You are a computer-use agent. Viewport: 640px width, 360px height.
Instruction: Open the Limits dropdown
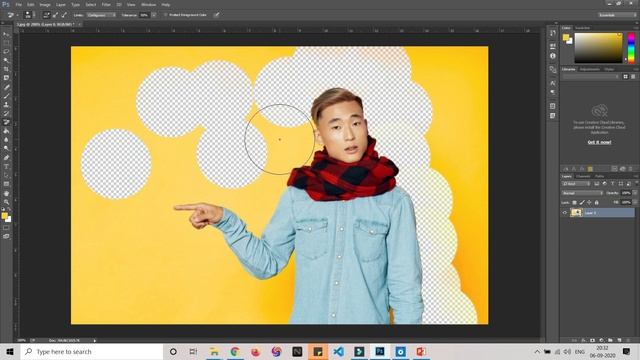coord(101,15)
